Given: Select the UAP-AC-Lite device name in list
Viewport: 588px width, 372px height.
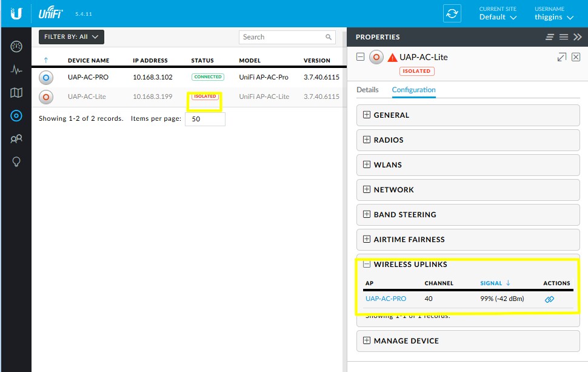Looking at the screenshot, I should point(87,97).
